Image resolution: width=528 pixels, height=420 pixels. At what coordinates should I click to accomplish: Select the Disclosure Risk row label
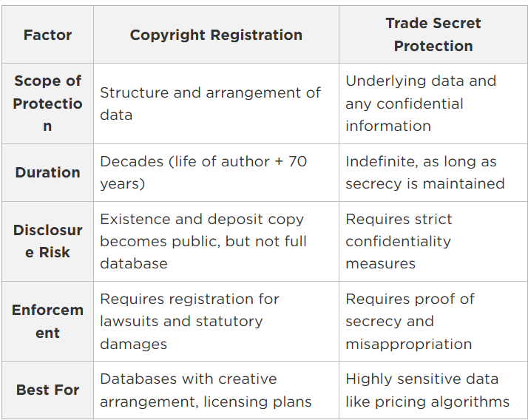(47, 241)
